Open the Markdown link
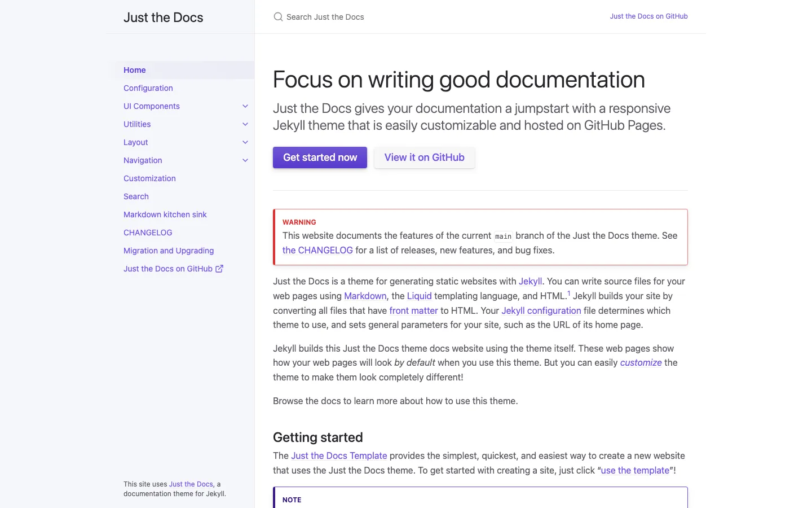This screenshot has height=508, width=812. 365,296
